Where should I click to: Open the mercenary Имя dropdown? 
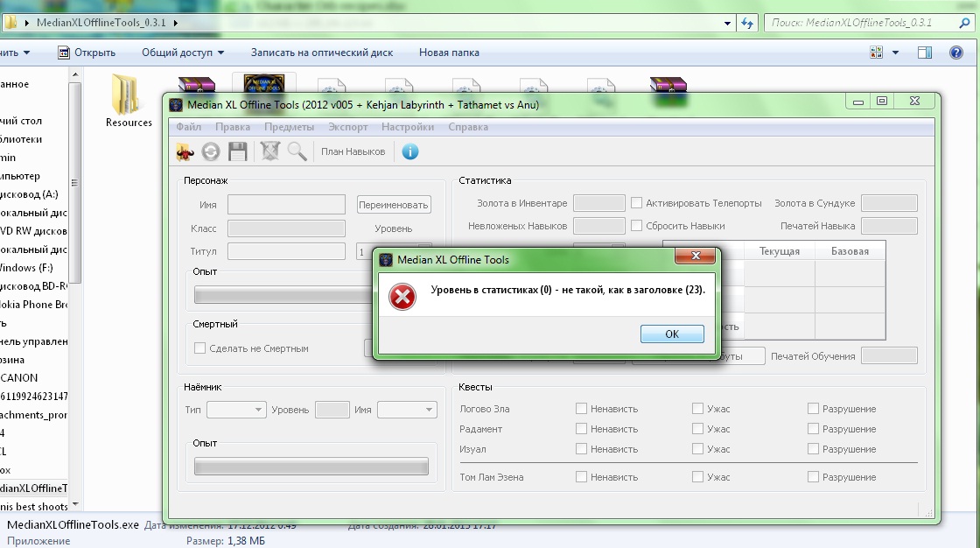pos(407,409)
